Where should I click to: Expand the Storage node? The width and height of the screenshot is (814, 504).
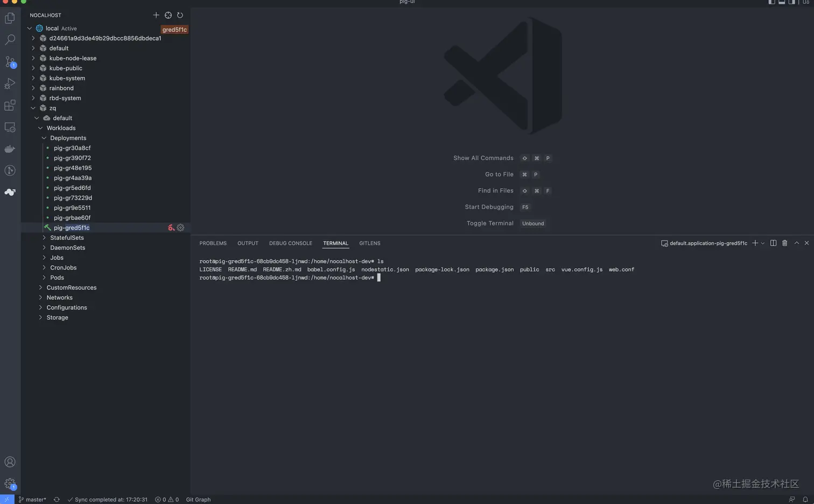[x=40, y=317]
